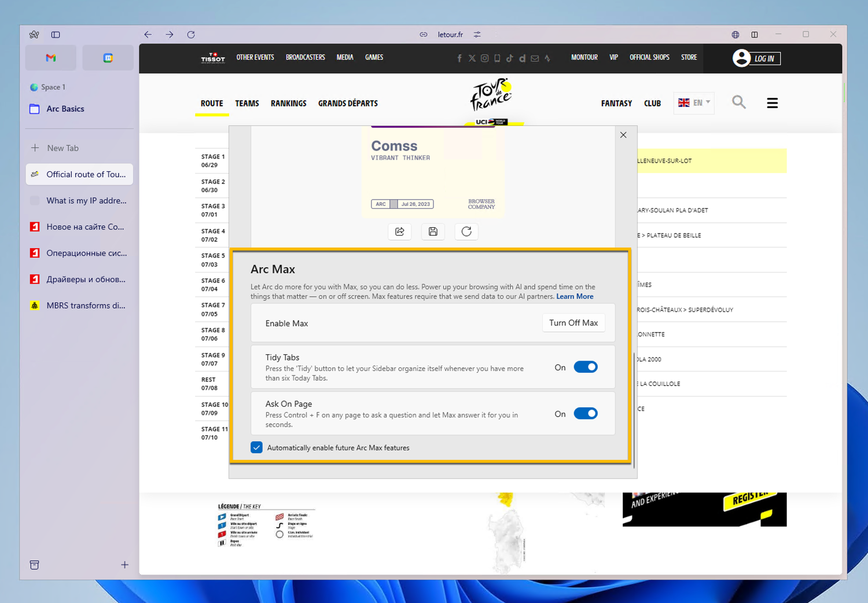The height and width of the screenshot is (603, 868).
Task: Switch to the MBRS transforms di... tab
Action: tap(80, 306)
